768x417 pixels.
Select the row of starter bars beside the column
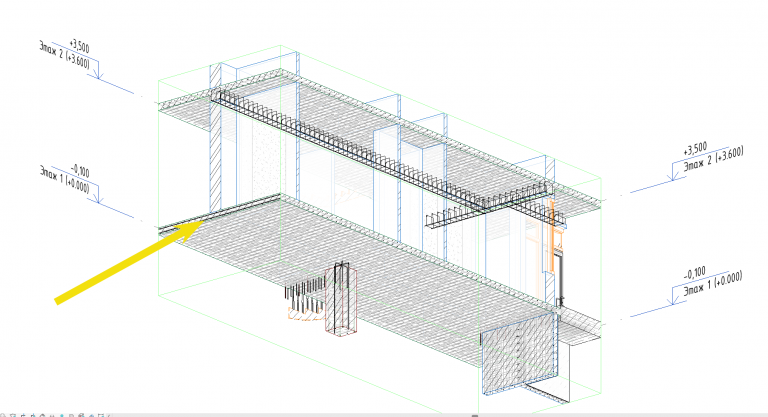coord(305,295)
